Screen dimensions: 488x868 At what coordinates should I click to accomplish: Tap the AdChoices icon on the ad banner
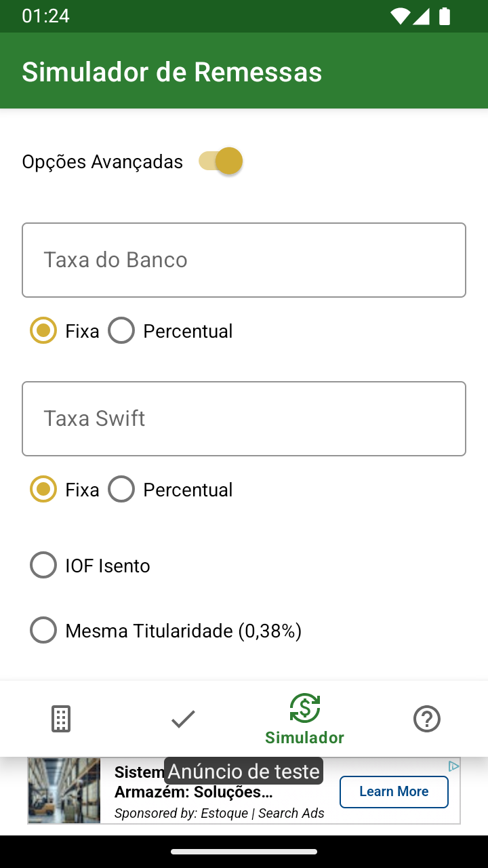pyautogui.click(x=453, y=766)
